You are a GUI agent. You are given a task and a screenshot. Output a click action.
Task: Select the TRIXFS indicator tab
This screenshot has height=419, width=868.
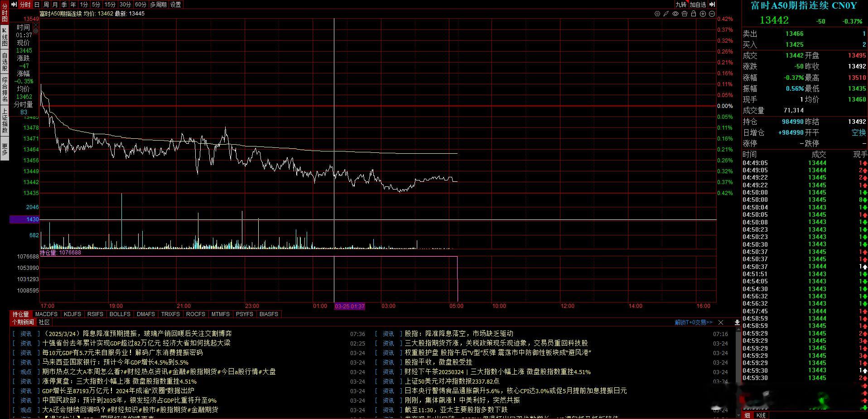pos(171,314)
